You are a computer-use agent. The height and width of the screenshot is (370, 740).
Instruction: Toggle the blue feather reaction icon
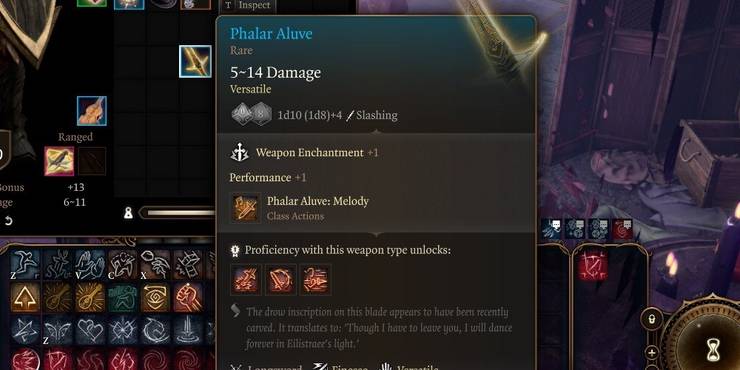(x=552, y=229)
